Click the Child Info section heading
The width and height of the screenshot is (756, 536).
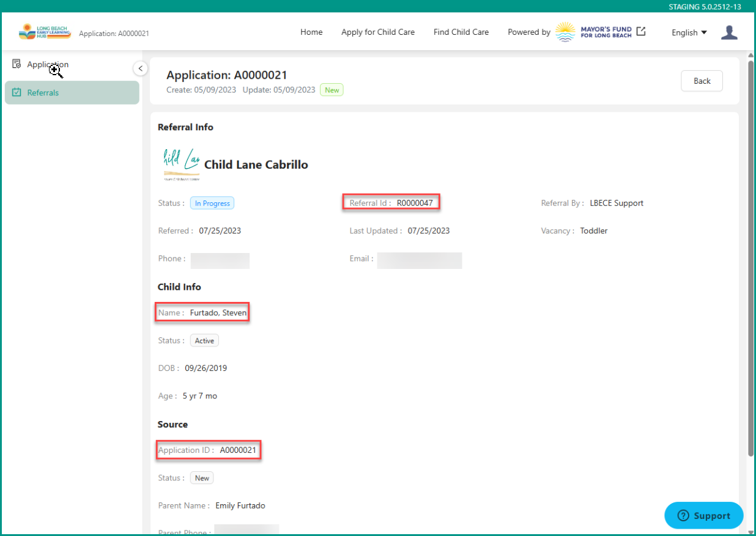[179, 287]
